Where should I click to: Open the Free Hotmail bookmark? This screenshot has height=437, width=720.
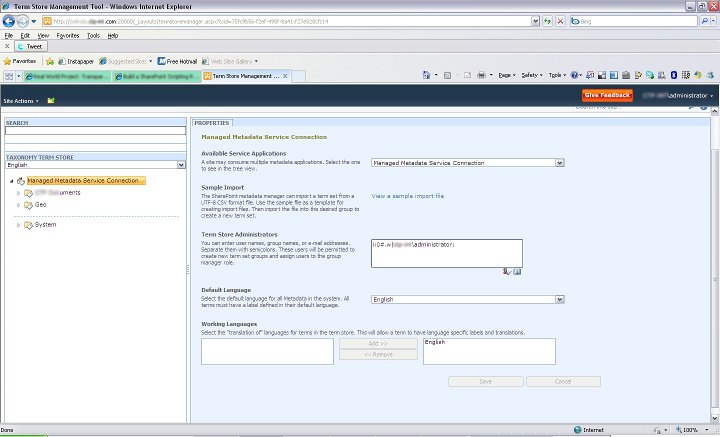[177, 61]
